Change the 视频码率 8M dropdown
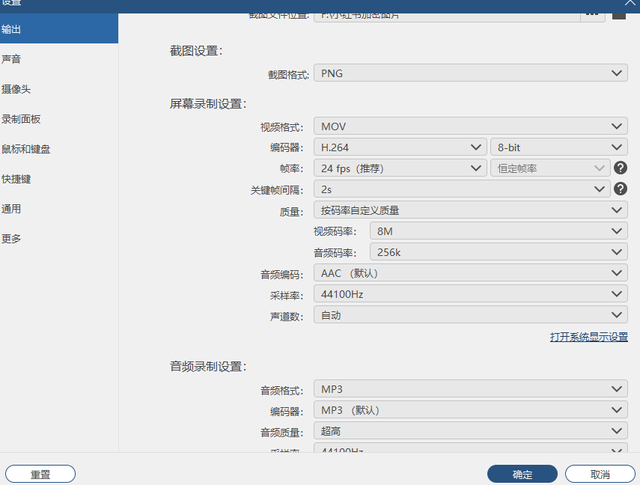Image resolution: width=640 pixels, height=485 pixels. click(498, 231)
